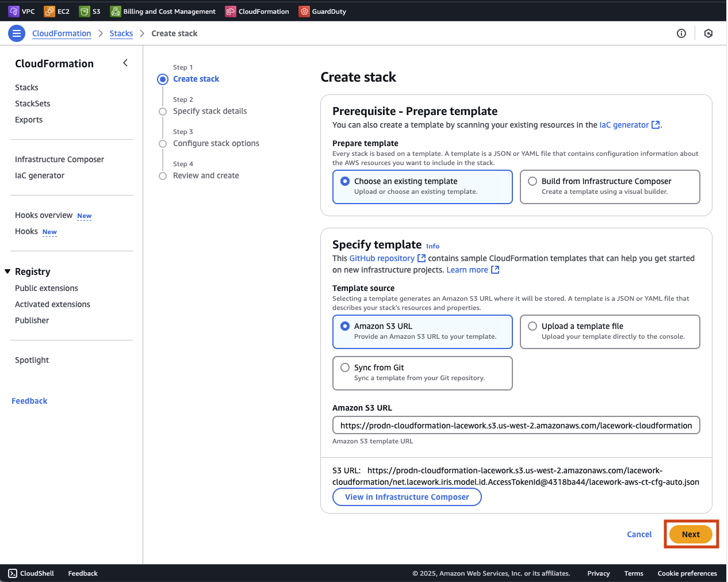Open Cookie preferences in footer
728x582 pixels.
687,573
